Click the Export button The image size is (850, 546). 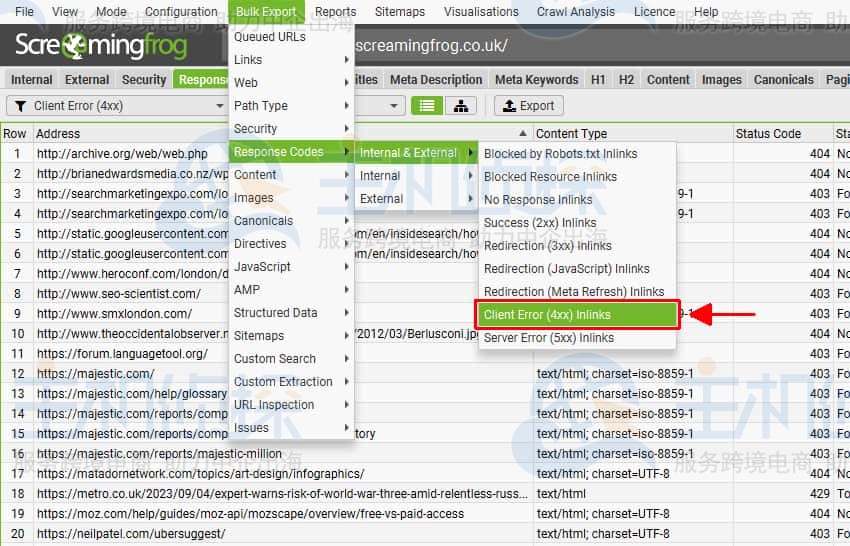(x=528, y=106)
